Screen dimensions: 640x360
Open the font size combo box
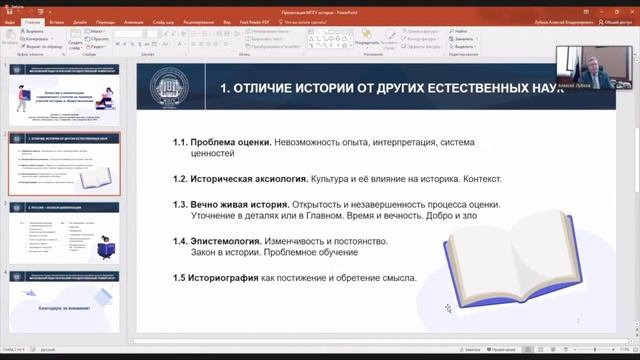[x=153, y=34]
